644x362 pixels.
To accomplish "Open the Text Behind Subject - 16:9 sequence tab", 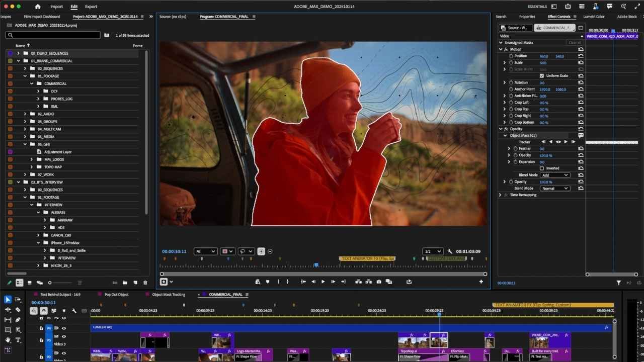I will point(59,295).
